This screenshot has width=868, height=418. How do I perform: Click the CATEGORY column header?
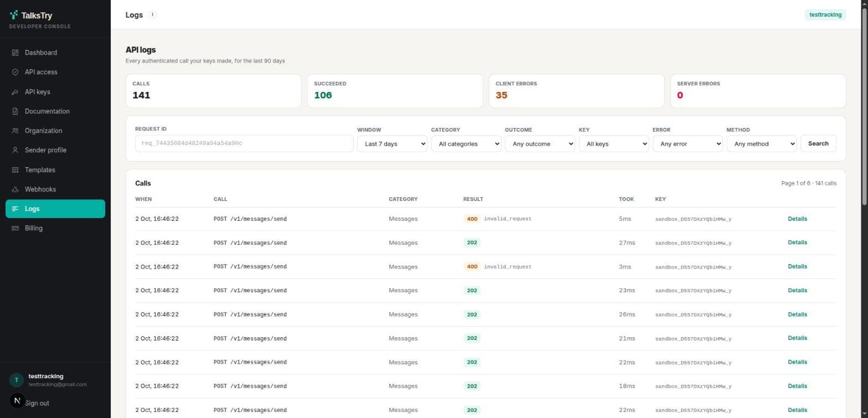pyautogui.click(x=403, y=199)
